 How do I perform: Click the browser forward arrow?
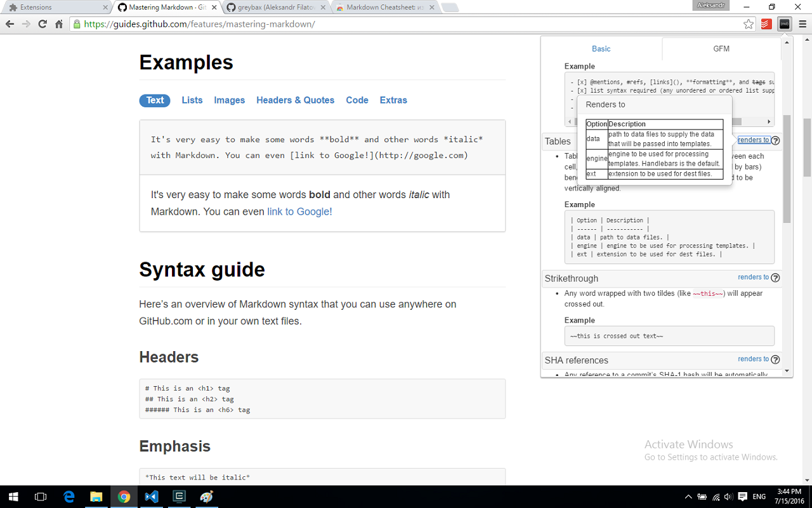click(x=26, y=24)
